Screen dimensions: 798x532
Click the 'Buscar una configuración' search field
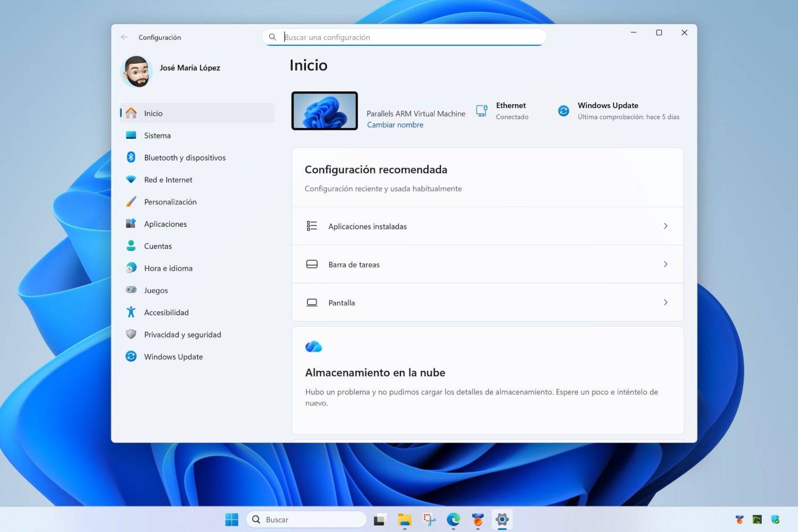(404, 37)
